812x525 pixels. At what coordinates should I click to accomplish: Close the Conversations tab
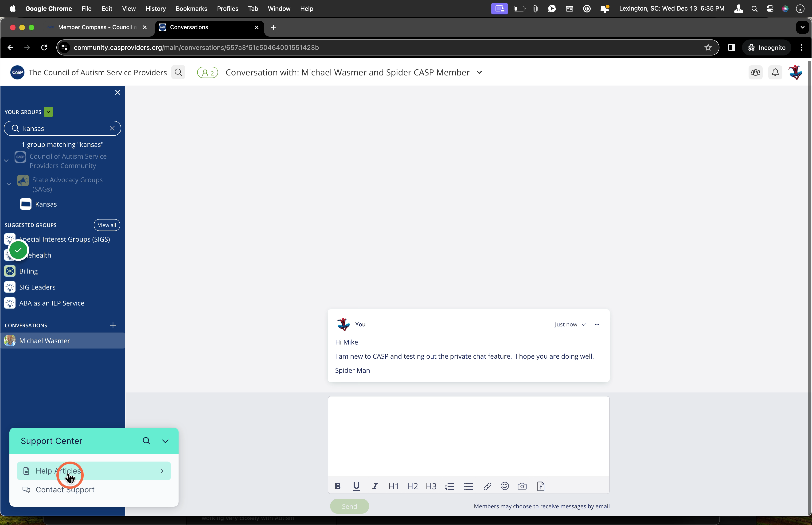256,27
